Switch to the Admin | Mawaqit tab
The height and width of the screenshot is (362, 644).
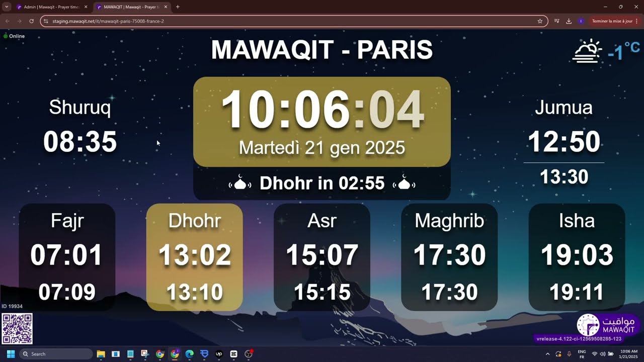pyautogui.click(x=52, y=7)
